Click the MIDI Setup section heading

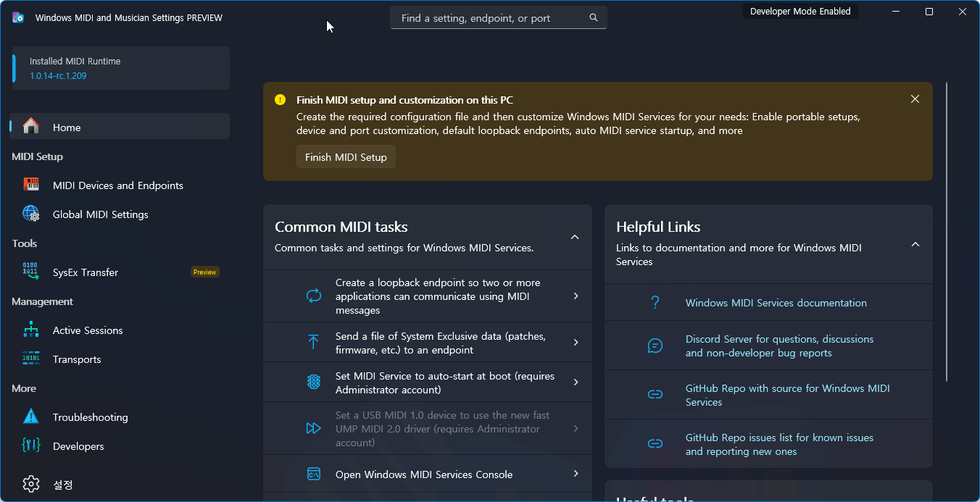coord(37,156)
